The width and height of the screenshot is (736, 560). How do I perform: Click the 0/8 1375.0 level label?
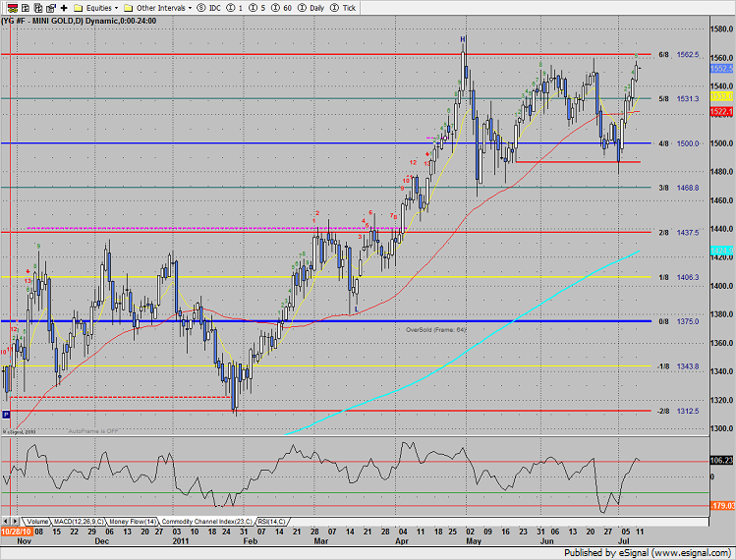678,321
